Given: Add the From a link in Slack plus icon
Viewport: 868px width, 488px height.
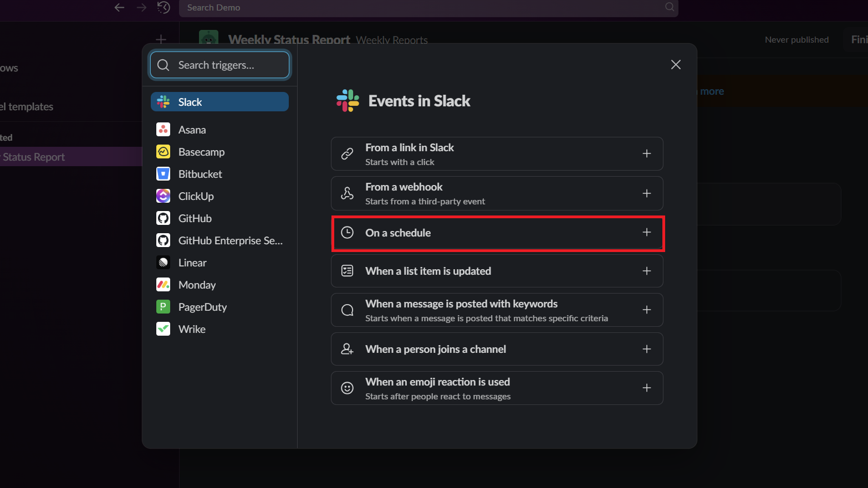Looking at the screenshot, I should (646, 153).
